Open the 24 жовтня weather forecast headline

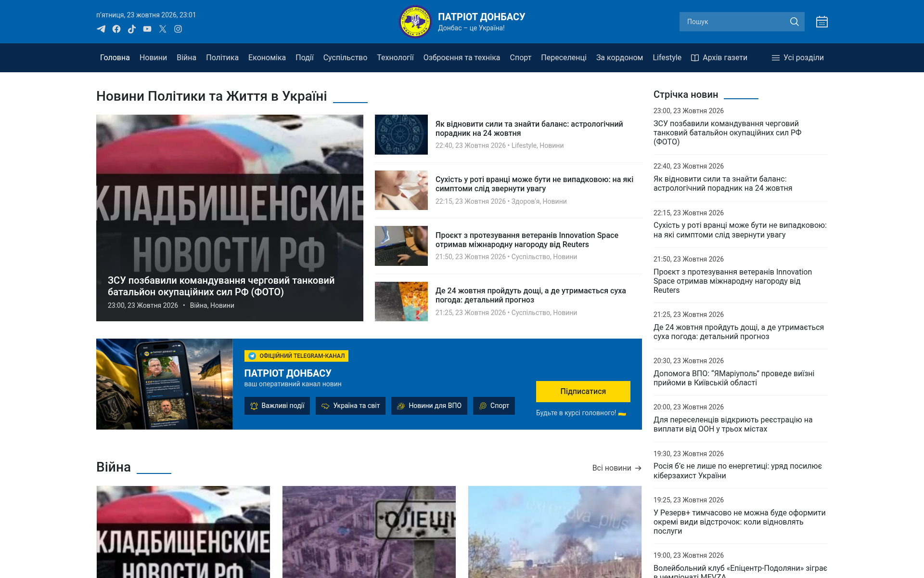click(x=531, y=295)
